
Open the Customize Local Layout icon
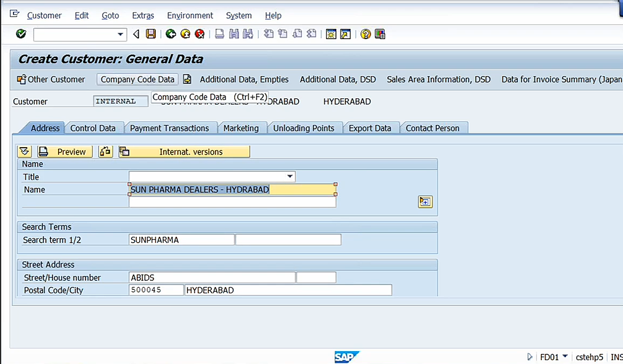pos(380,34)
